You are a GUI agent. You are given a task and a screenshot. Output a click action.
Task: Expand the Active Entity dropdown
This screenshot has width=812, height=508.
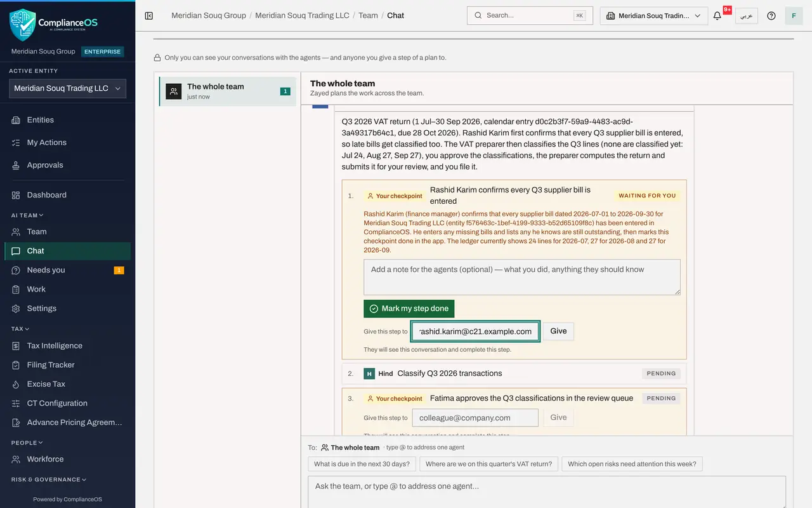[x=67, y=88]
